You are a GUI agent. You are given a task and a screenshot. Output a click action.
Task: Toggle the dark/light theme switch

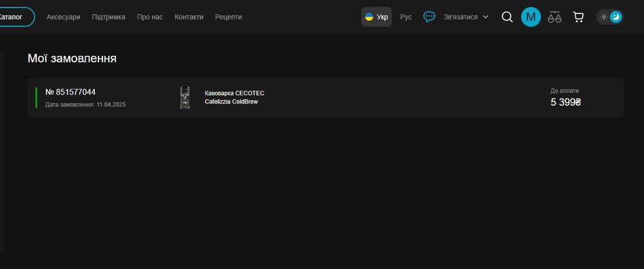coord(610,17)
